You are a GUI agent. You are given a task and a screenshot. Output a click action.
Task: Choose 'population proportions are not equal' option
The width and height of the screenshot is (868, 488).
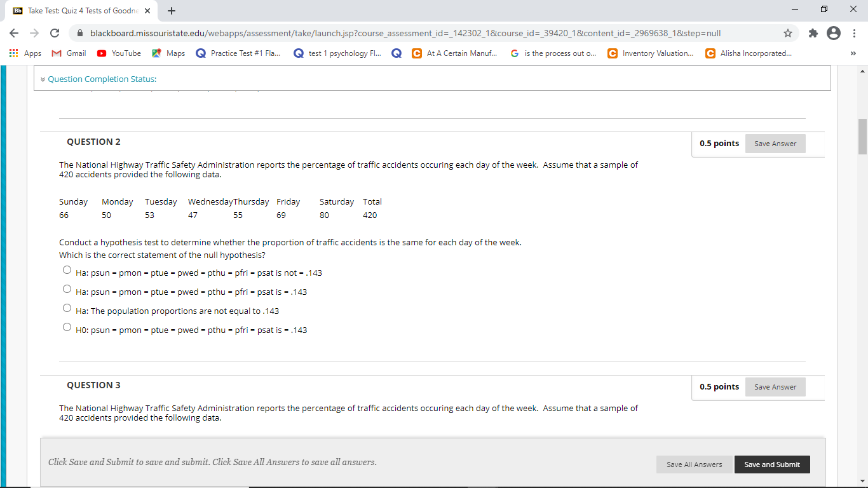67,308
